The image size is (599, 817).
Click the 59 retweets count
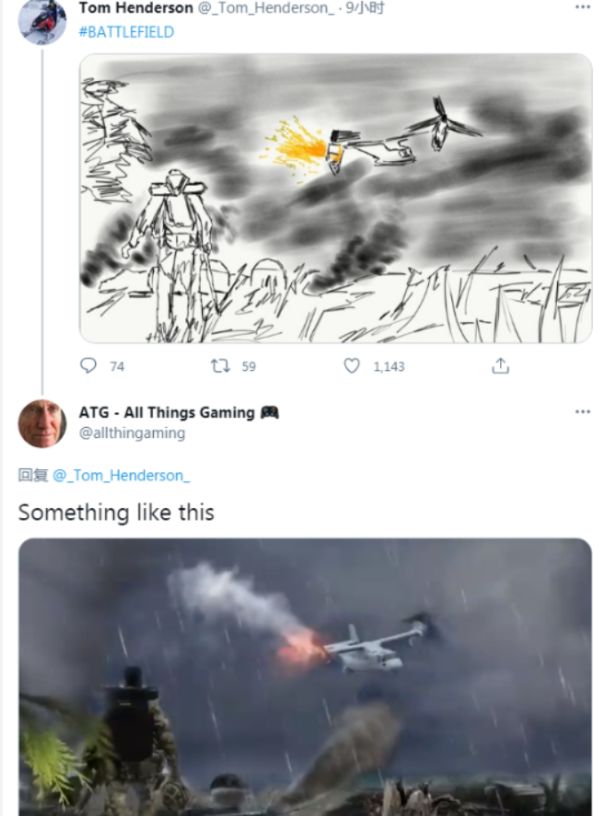(x=249, y=367)
